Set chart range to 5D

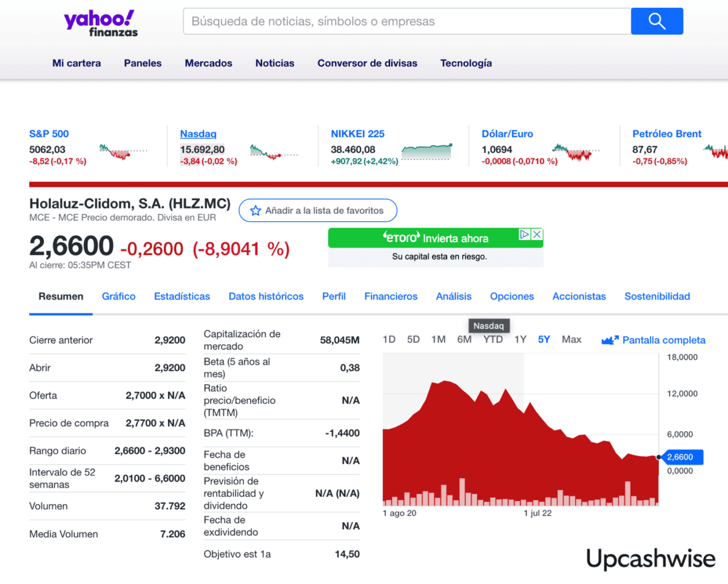pos(413,340)
